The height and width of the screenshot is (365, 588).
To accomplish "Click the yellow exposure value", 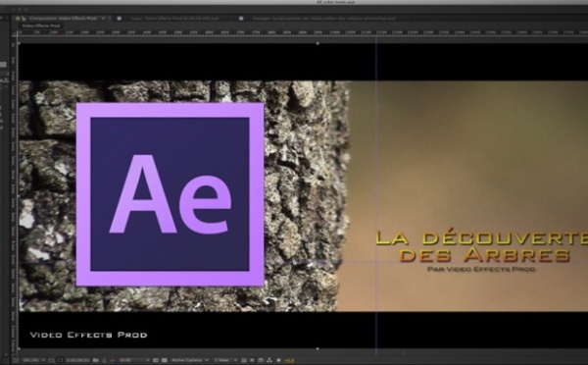I will pos(289,360).
